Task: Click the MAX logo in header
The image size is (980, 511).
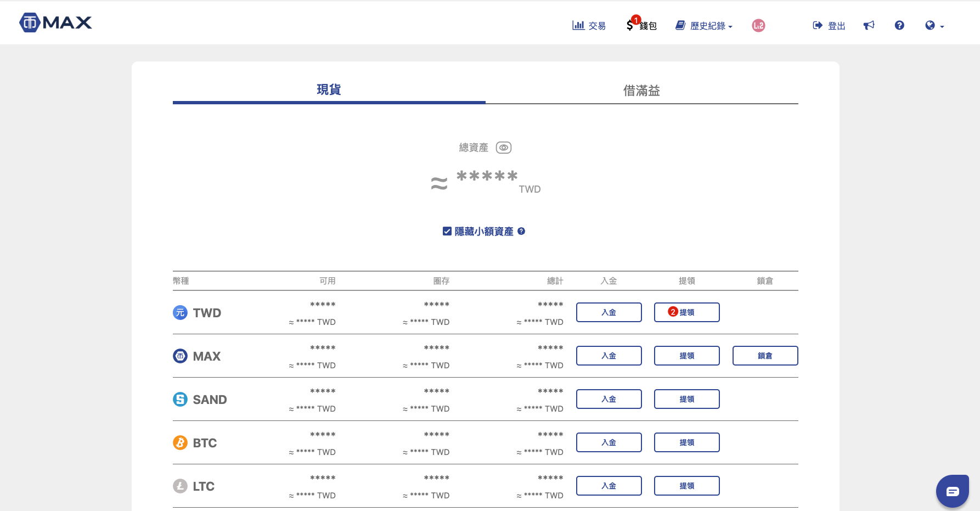Action: point(55,23)
